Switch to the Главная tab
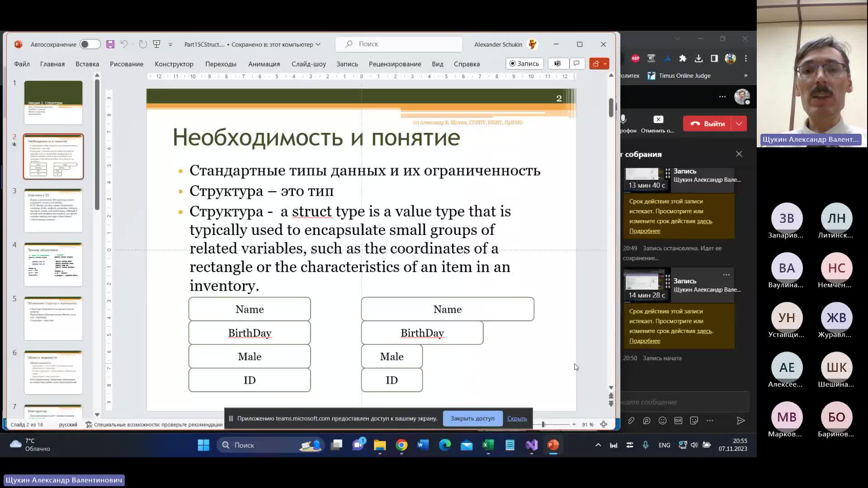 click(52, 64)
